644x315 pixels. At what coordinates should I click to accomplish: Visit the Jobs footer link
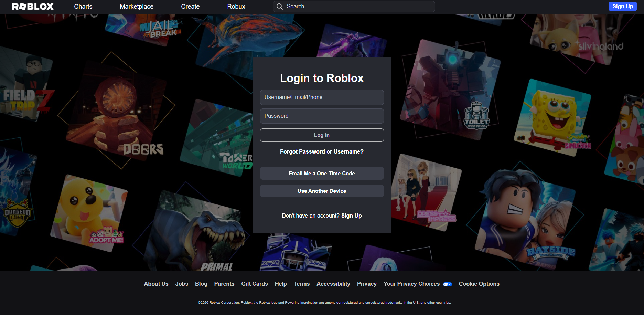[x=182, y=284]
